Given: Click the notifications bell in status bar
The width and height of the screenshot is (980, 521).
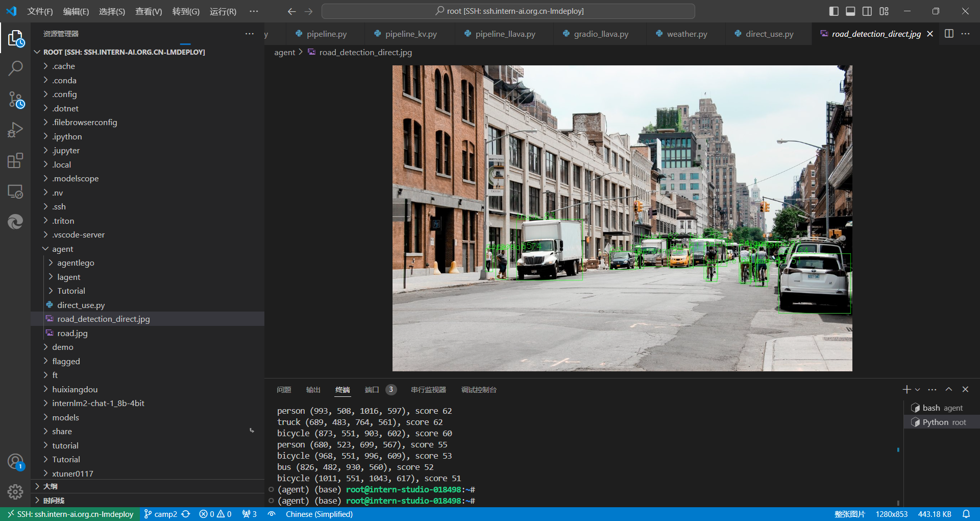Looking at the screenshot, I should click(966, 514).
